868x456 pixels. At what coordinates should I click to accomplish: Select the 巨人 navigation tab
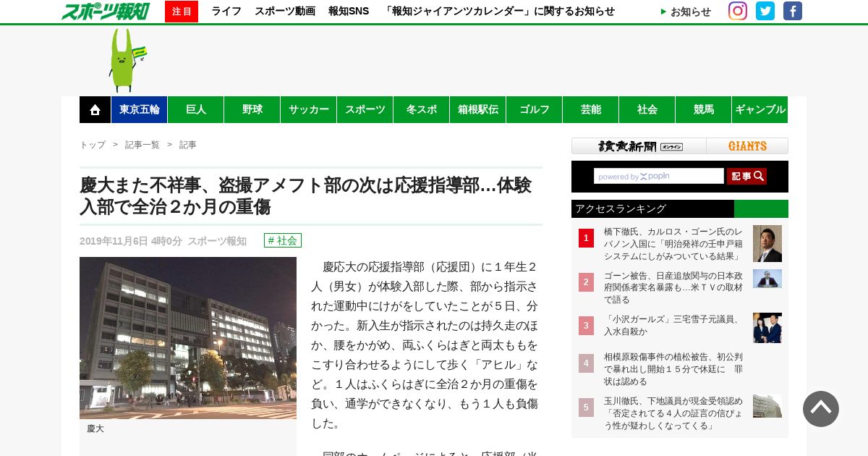196,109
